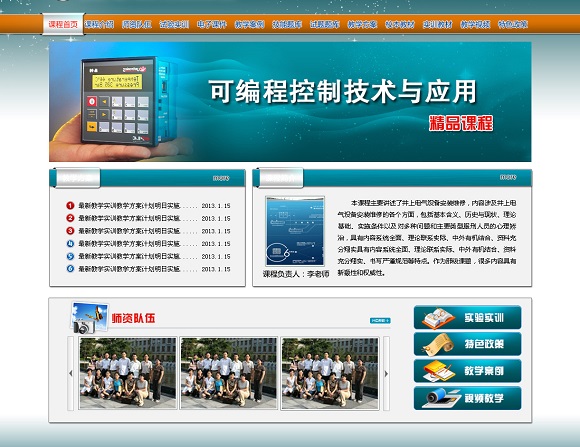Open 实训教材 in the navigation bar
The image size is (580, 447).
point(438,24)
